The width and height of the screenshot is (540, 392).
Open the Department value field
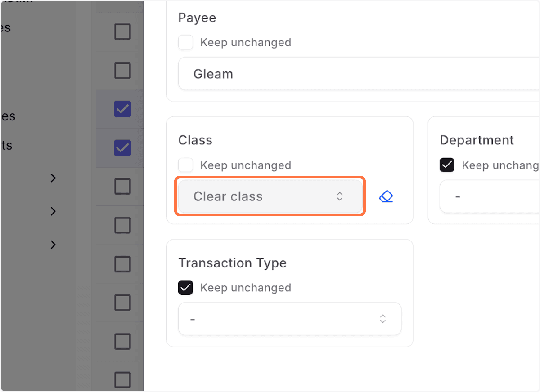click(x=490, y=196)
